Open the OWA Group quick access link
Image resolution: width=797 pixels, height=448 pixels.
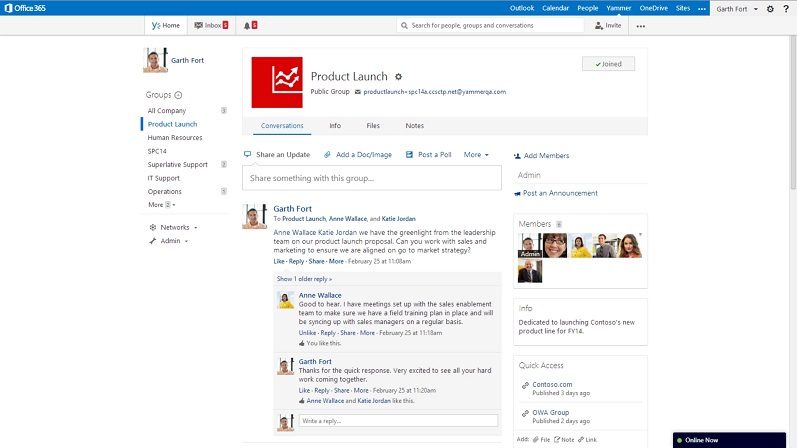pyautogui.click(x=550, y=412)
